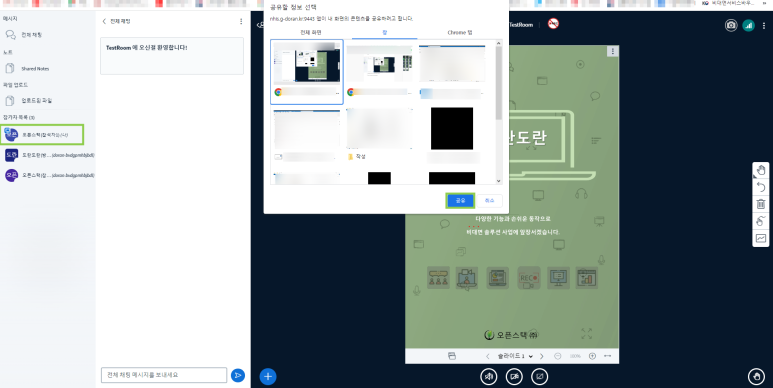Screen dimensions: 773x388
Task: Toggle webcam sharing button
Action: (x=514, y=377)
